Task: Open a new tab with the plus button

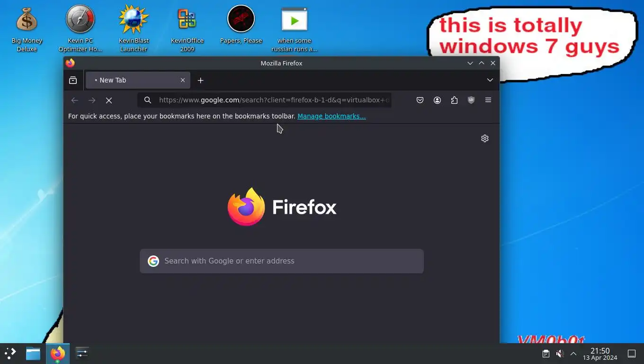Action: (x=200, y=81)
